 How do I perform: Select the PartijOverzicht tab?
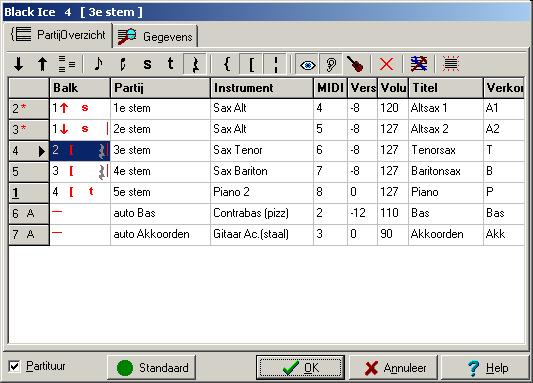pyautogui.click(x=58, y=35)
